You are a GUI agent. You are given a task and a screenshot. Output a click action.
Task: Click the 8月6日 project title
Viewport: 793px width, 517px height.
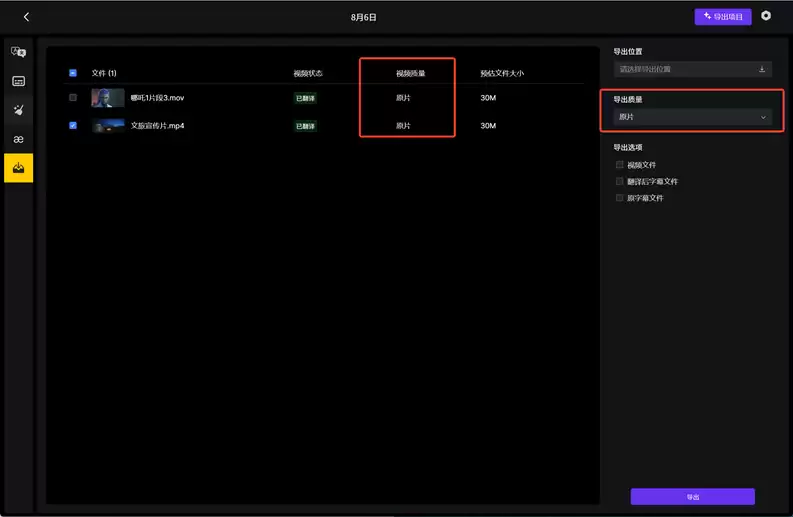[364, 17]
